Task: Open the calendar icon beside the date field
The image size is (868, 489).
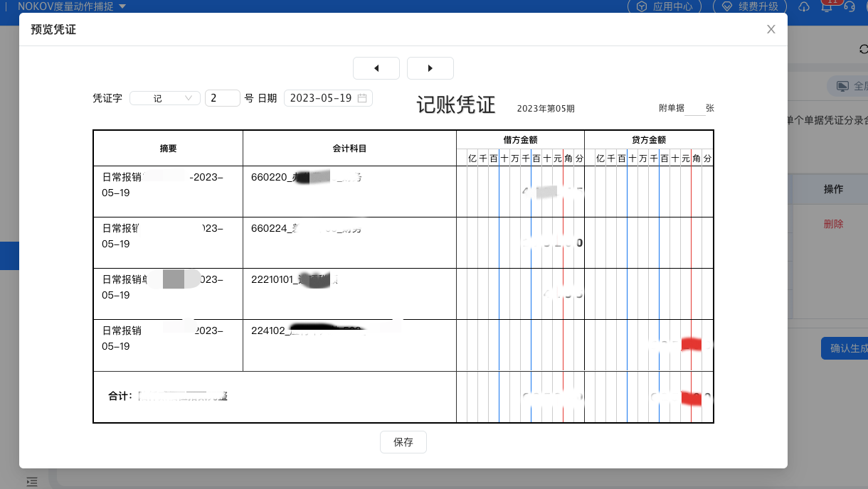Action: (363, 98)
